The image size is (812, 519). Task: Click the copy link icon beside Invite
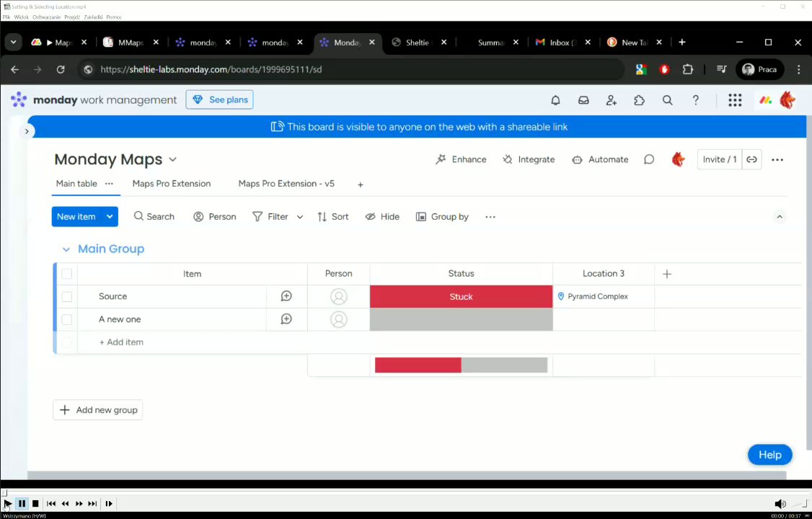752,160
